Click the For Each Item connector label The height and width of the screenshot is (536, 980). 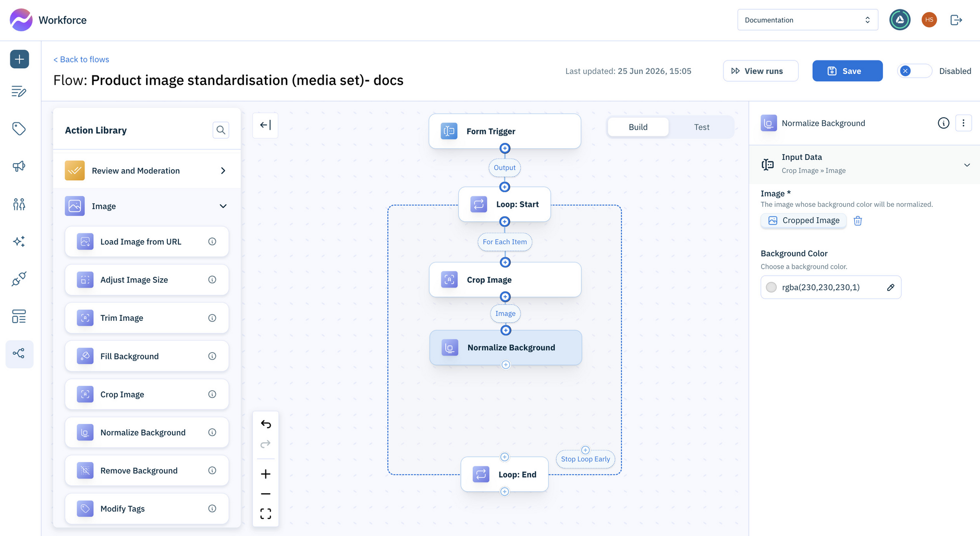coord(505,242)
